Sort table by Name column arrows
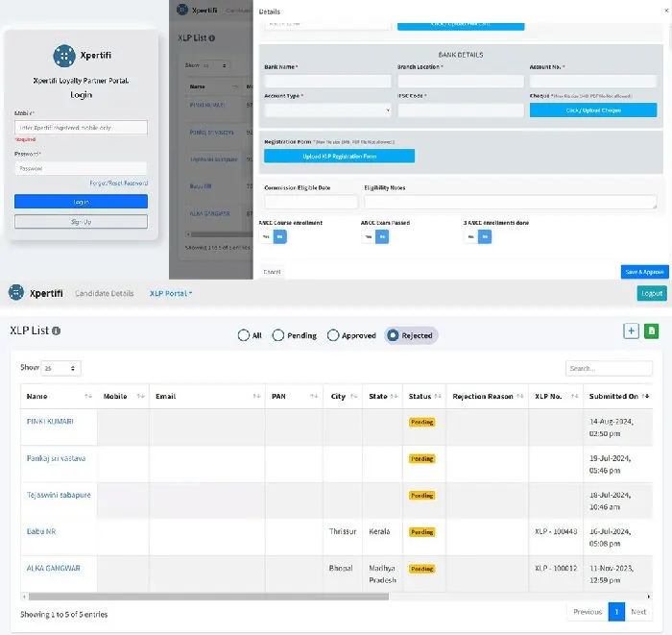672x635 pixels. pos(88,396)
